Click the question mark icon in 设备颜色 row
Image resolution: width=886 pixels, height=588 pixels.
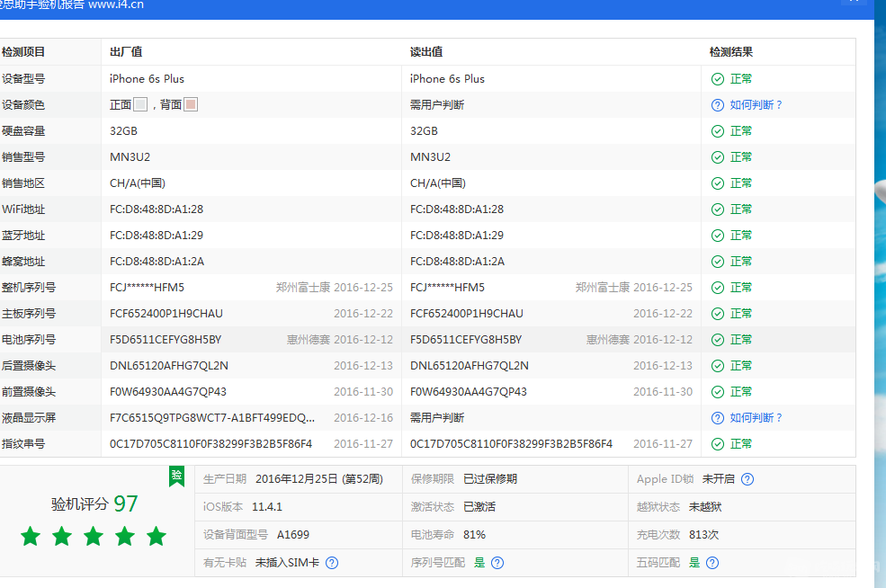[718, 105]
